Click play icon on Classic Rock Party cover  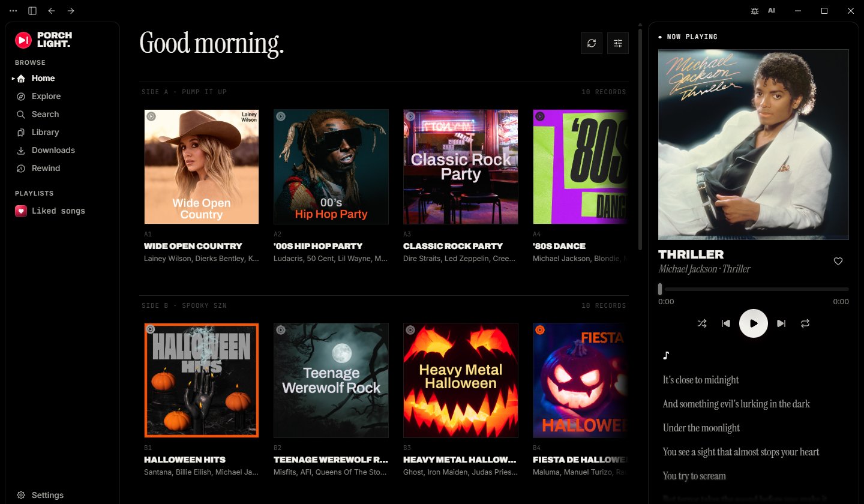[x=410, y=116]
